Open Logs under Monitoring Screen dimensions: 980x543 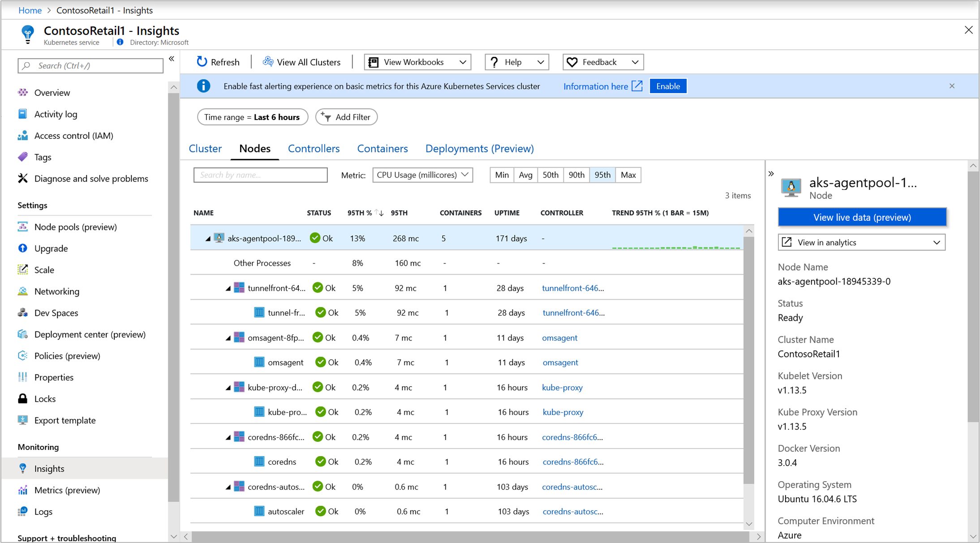click(x=43, y=511)
